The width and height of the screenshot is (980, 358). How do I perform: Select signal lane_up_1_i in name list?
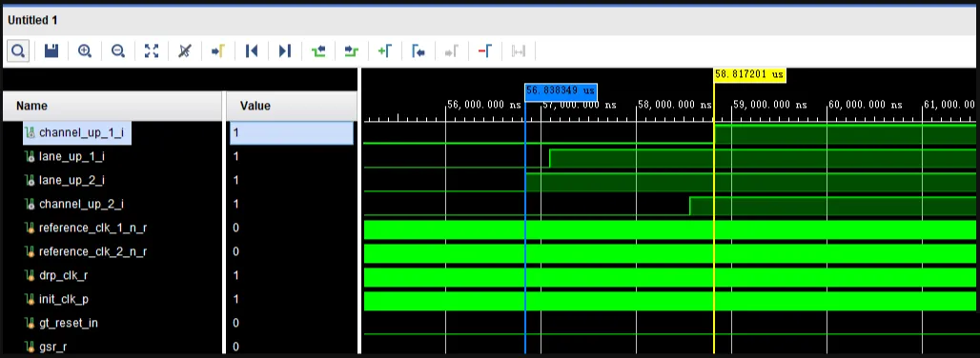[x=71, y=156]
